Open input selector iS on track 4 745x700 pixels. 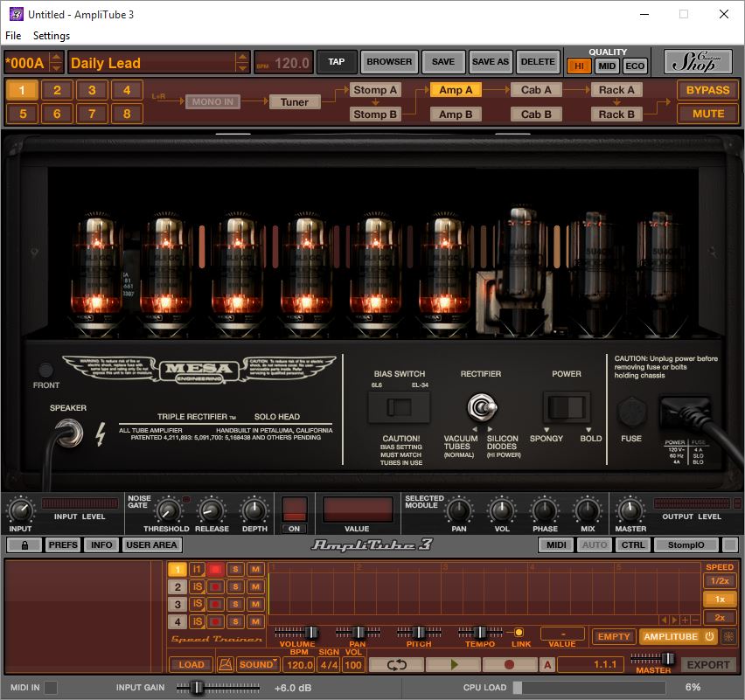(x=197, y=621)
